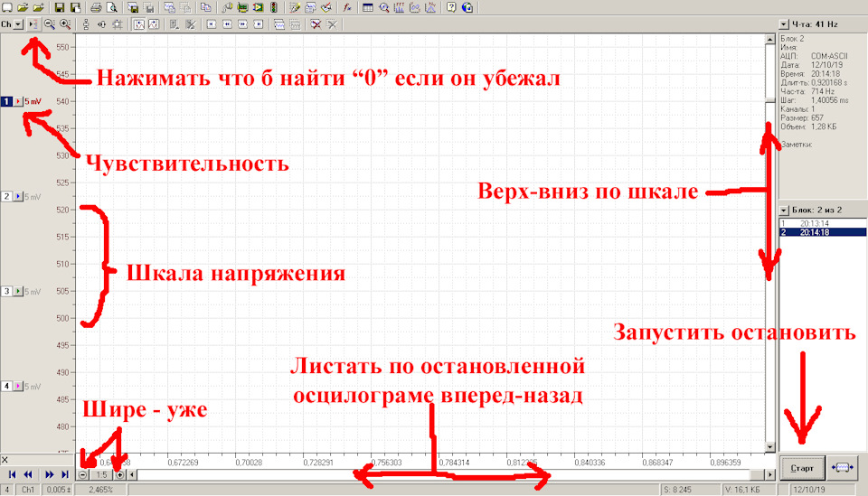
Task: Collapse the Блок: 2 из 2 panel
Action: click(x=784, y=209)
